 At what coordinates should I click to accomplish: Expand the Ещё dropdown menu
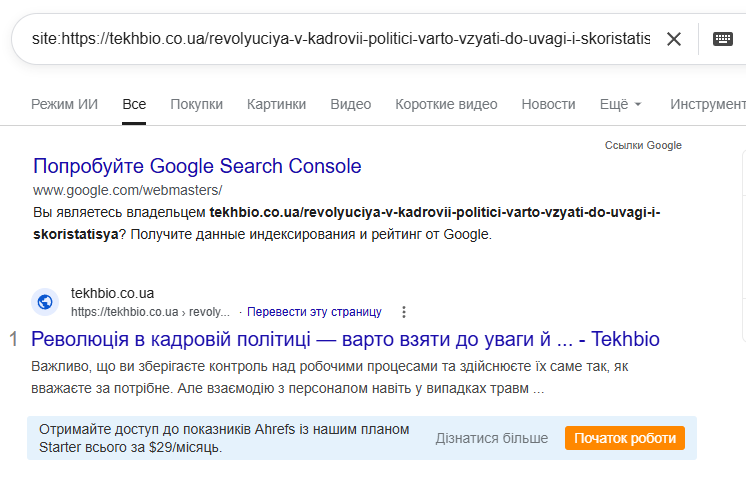pyautogui.click(x=620, y=104)
